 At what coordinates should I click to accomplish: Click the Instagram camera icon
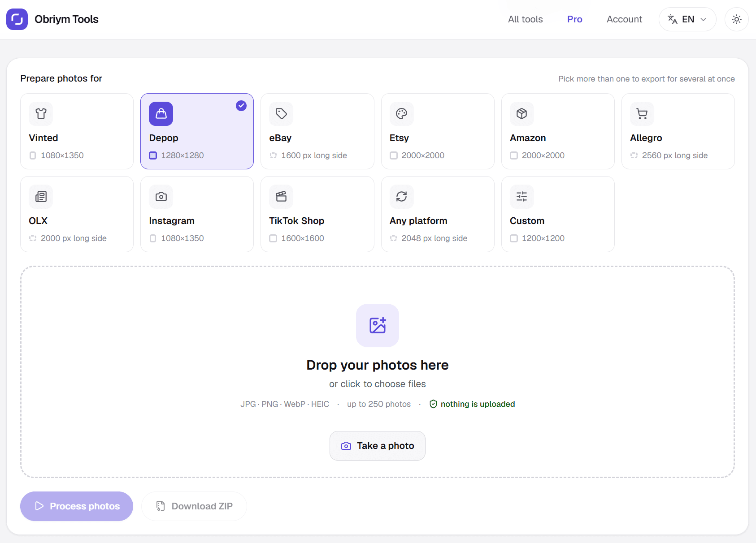pyautogui.click(x=161, y=197)
